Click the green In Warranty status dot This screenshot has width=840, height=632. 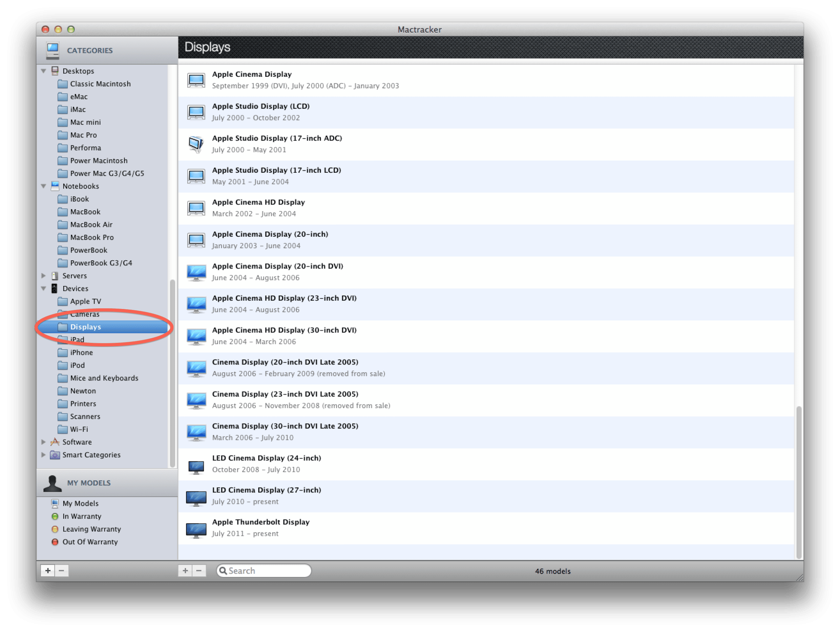click(x=55, y=516)
